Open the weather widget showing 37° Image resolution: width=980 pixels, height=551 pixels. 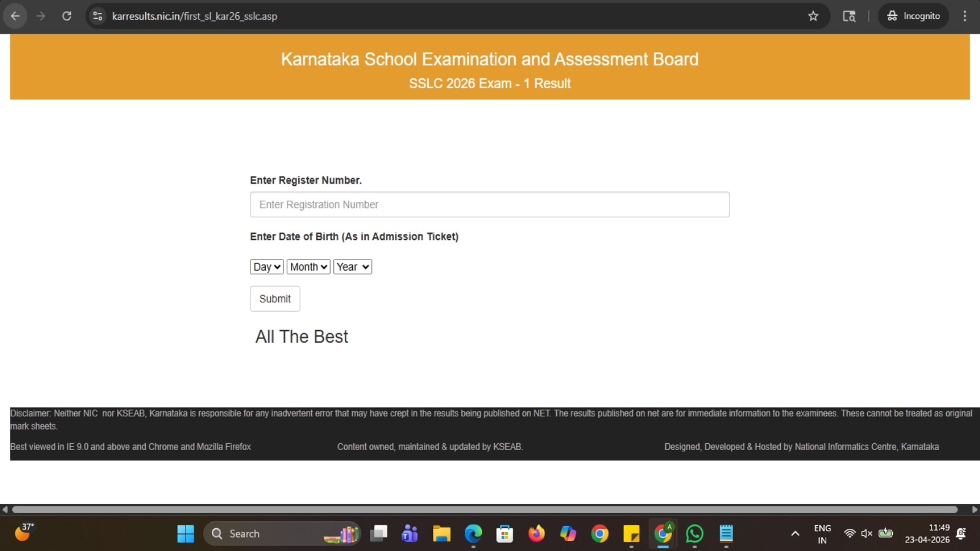23,533
